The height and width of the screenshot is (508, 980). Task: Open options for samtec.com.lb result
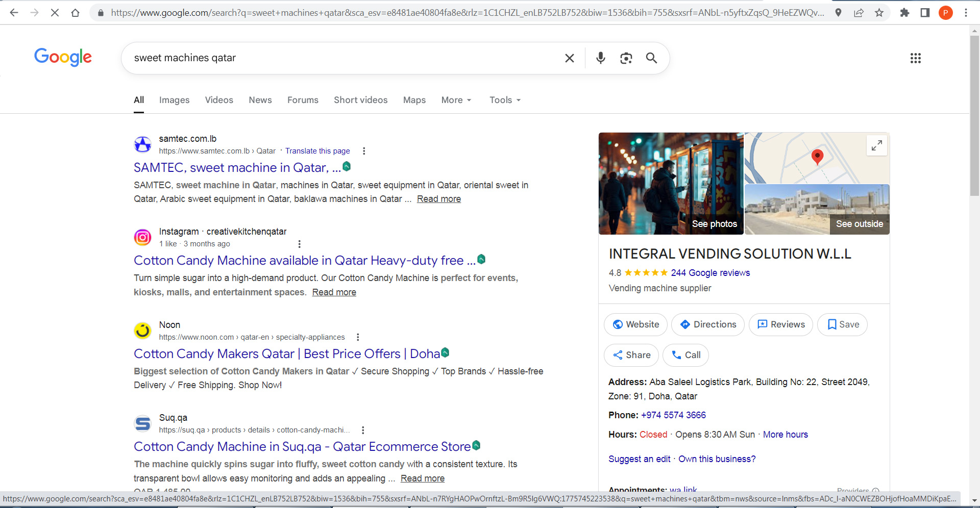click(x=364, y=151)
